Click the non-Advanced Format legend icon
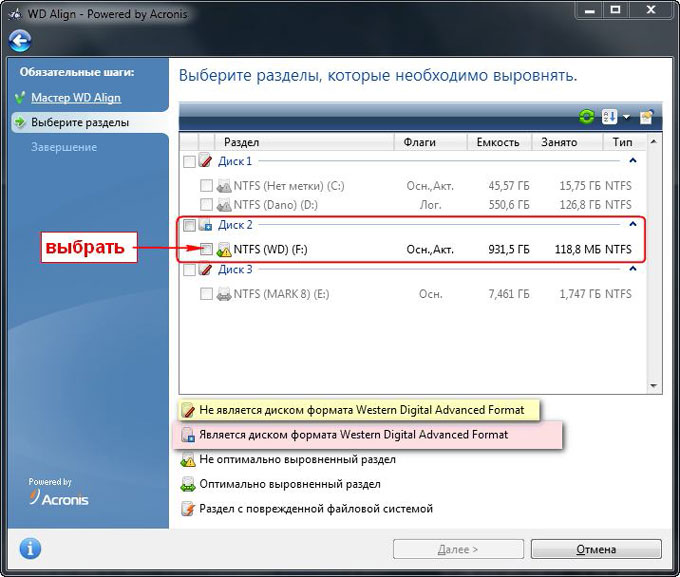The width and height of the screenshot is (680, 577). [x=189, y=410]
